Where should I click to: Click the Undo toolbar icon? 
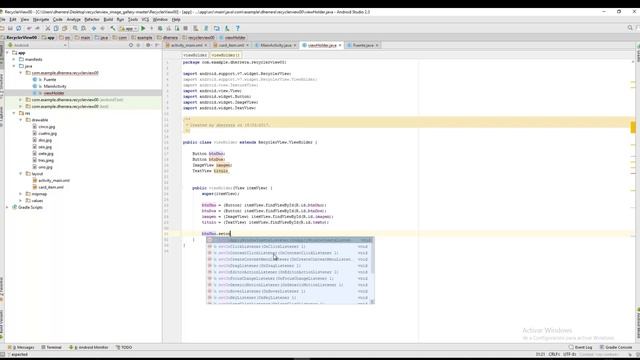coord(29,28)
